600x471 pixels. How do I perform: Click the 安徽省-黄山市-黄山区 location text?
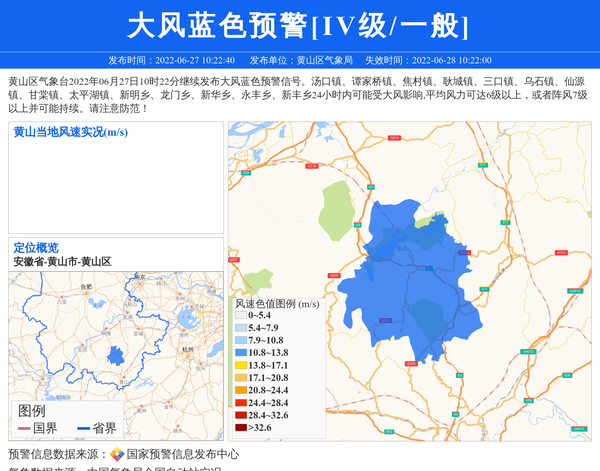tap(62, 262)
